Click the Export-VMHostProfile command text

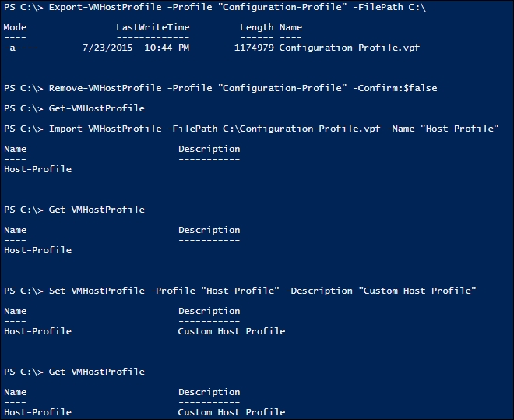(x=105, y=7)
